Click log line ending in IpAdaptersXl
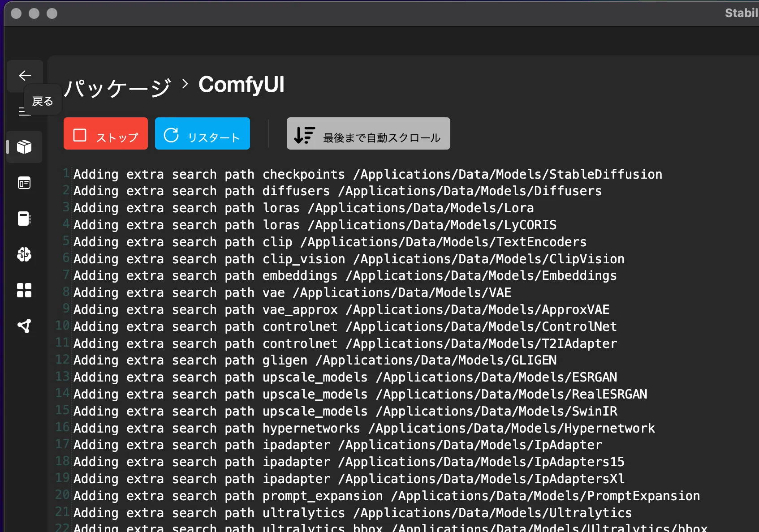 (x=349, y=479)
